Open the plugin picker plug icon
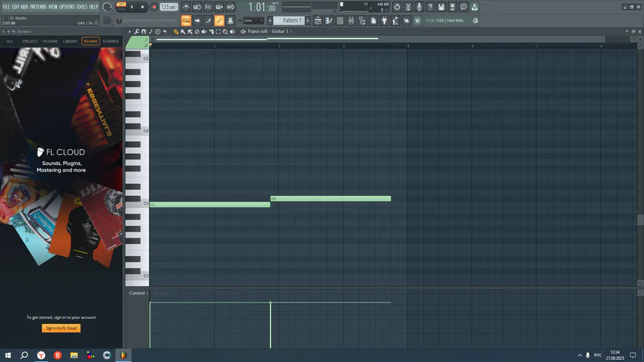This screenshot has width=644, height=362. coord(384,21)
